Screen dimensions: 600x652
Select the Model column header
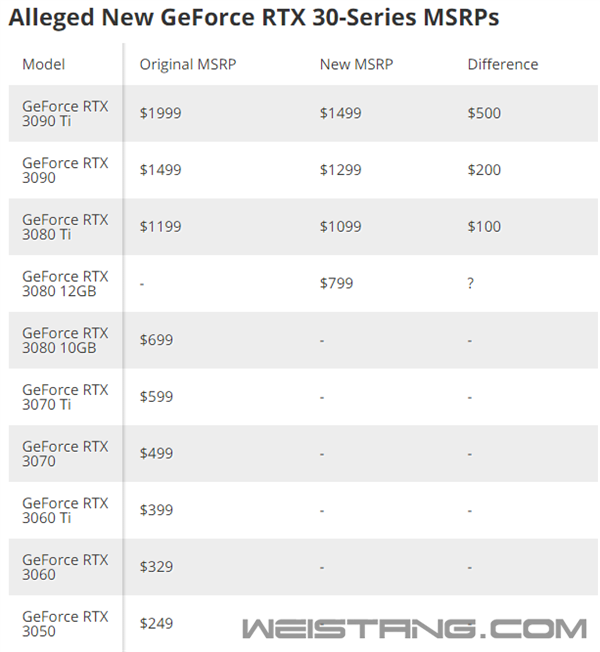click(x=44, y=64)
